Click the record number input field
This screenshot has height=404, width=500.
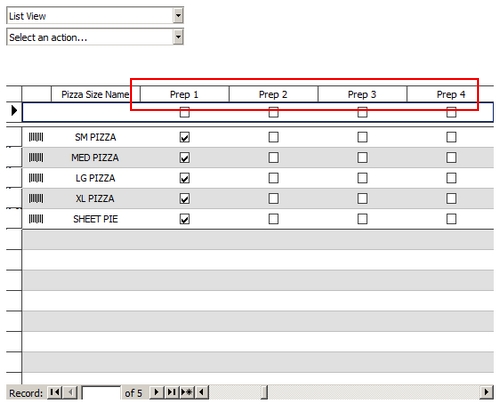click(101, 393)
